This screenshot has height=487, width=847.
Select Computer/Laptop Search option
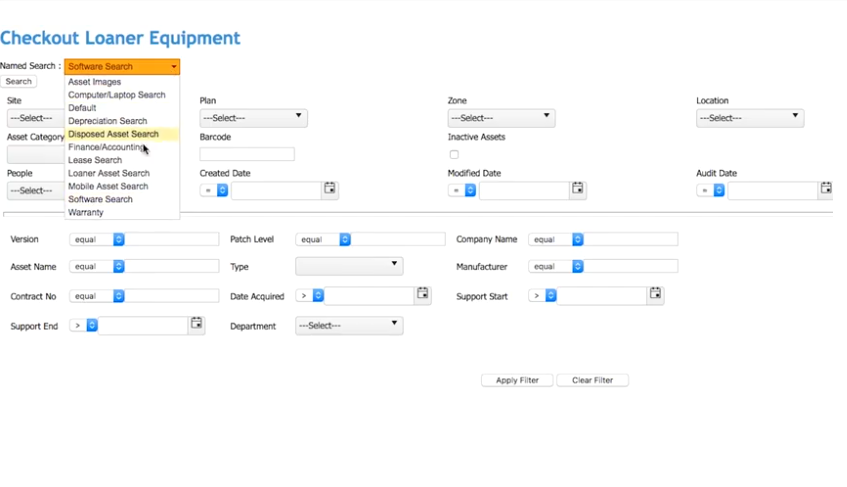tap(117, 95)
